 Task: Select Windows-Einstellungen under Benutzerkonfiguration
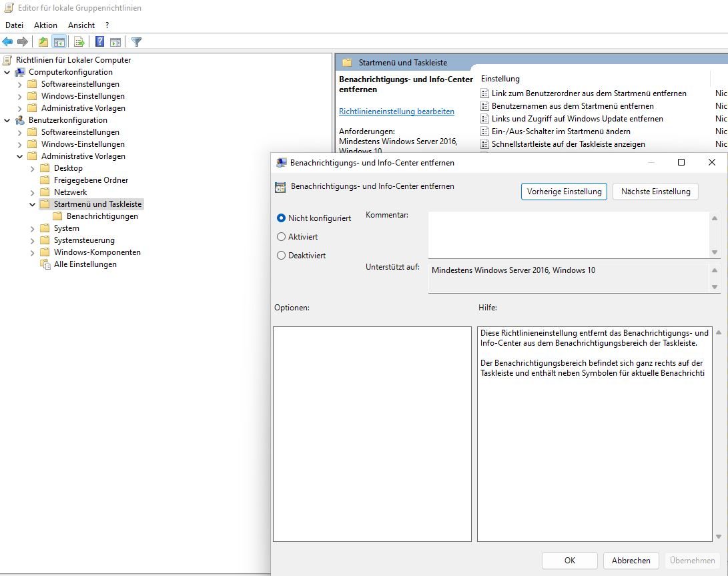[83, 144]
